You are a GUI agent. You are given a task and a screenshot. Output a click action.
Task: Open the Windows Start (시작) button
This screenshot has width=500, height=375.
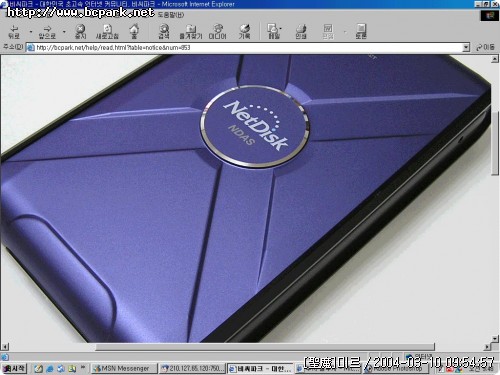14,368
